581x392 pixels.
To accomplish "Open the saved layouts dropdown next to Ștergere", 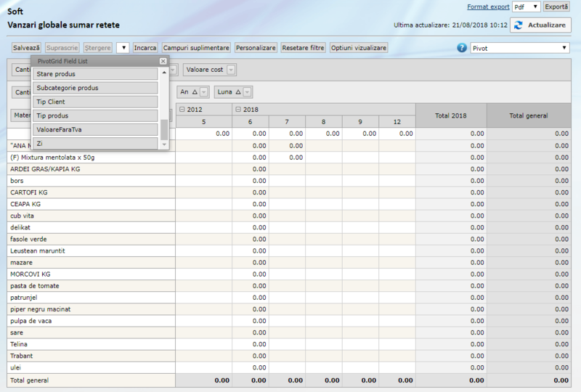I will click(122, 48).
